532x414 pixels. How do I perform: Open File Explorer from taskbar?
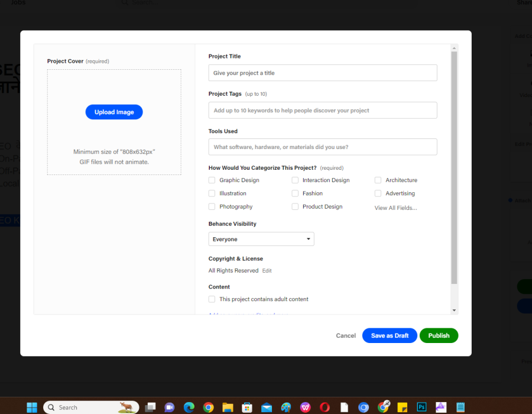click(228, 407)
